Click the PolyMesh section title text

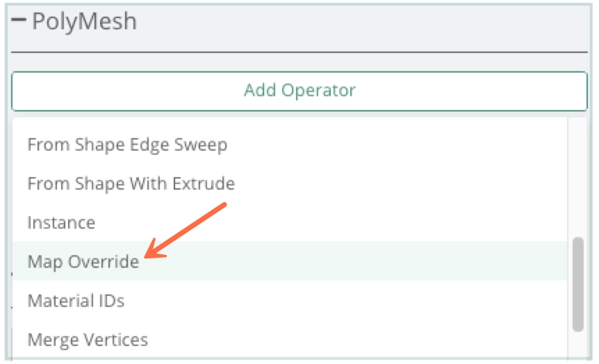tap(84, 22)
